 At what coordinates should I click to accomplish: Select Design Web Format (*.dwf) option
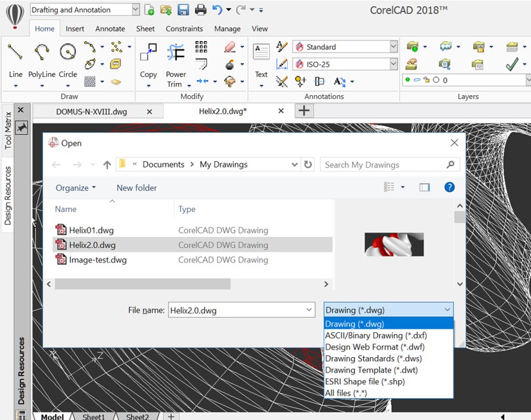388,347
